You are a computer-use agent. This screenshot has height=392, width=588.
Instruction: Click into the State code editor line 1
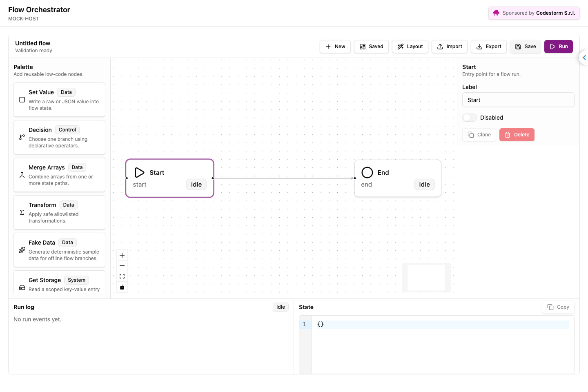(443, 324)
